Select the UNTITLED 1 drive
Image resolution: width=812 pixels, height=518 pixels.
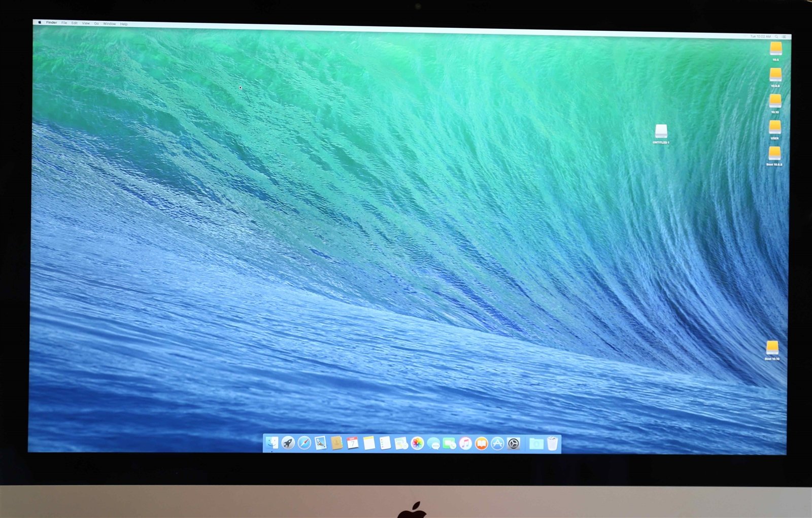click(x=661, y=132)
